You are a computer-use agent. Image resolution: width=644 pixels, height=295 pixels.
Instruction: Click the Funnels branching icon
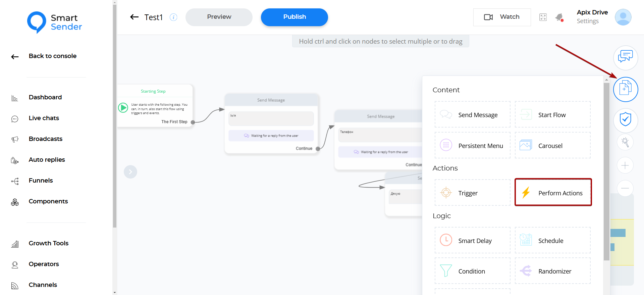pos(15,182)
